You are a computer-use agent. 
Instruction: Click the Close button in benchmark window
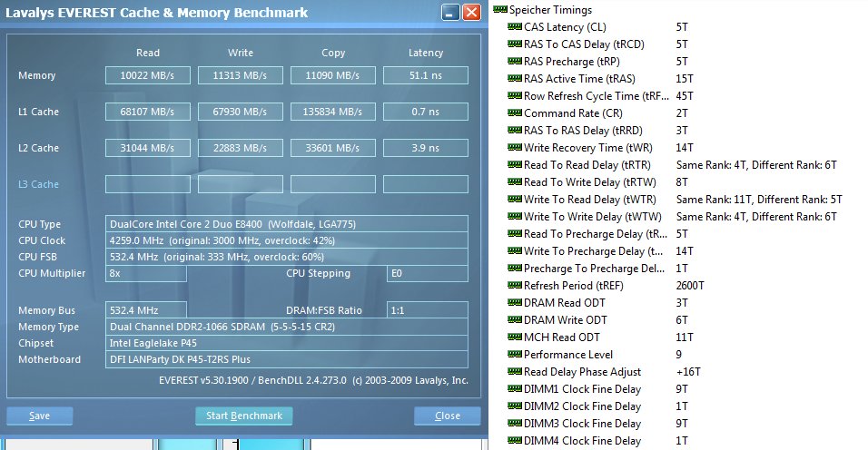point(448,416)
